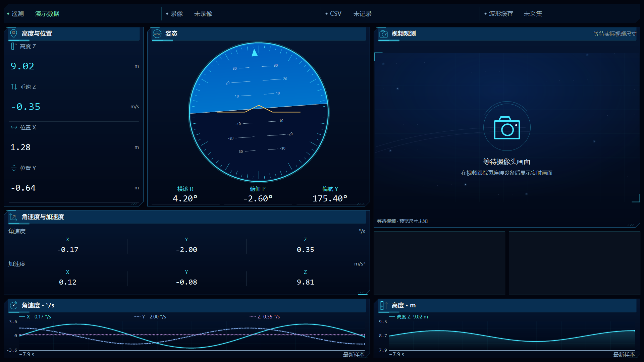Image resolution: width=644 pixels, height=362 pixels.
Task: Click the 未记录 status text
Action: (x=363, y=14)
